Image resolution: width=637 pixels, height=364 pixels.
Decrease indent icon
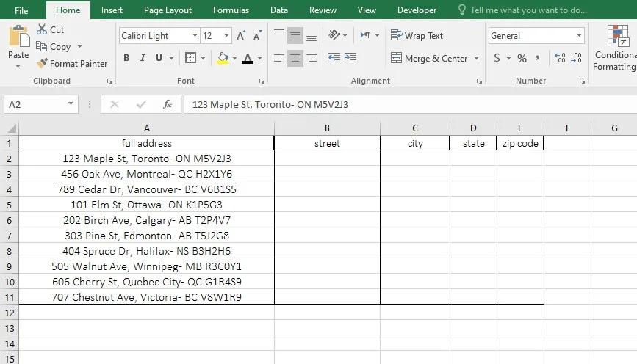coord(334,58)
